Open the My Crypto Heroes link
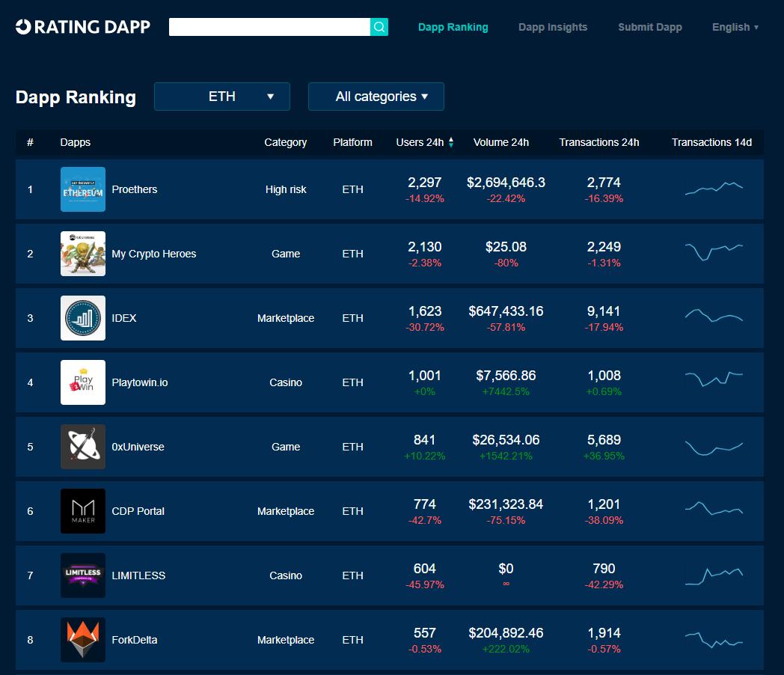Viewport: 784px width, 675px height. (x=154, y=254)
